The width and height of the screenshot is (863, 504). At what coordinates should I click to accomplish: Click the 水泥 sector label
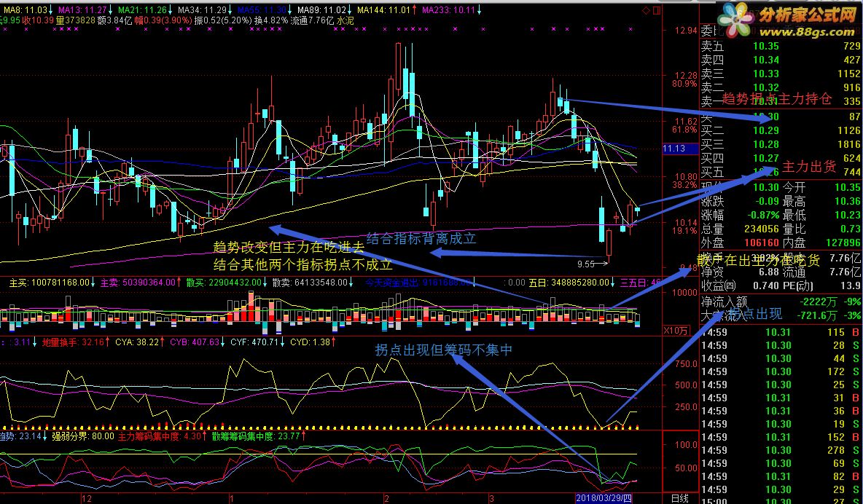pos(345,20)
